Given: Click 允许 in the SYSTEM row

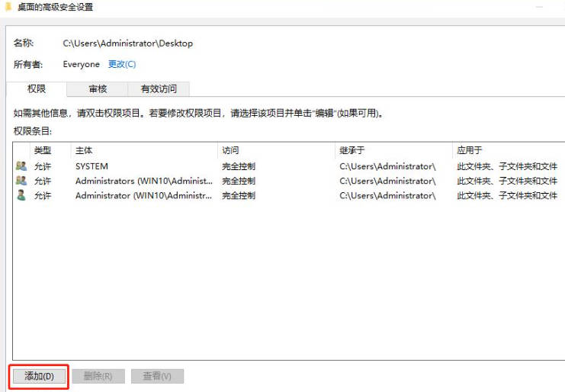Looking at the screenshot, I should [43, 166].
